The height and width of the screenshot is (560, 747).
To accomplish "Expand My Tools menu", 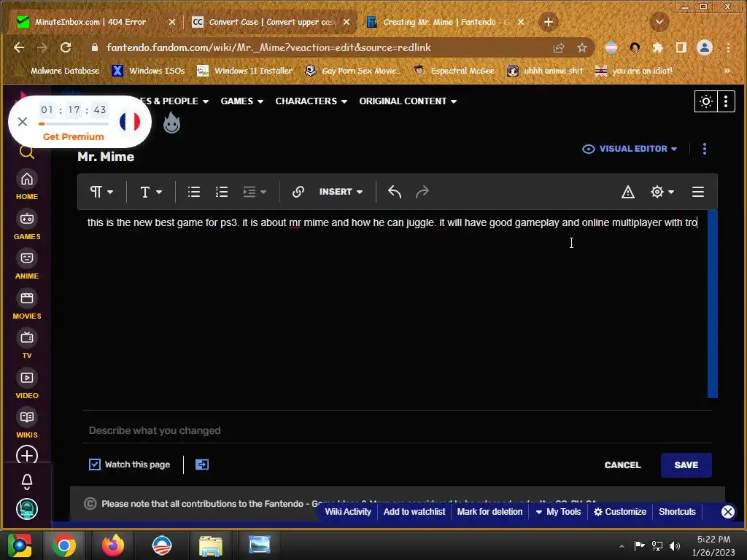I will tap(558, 512).
